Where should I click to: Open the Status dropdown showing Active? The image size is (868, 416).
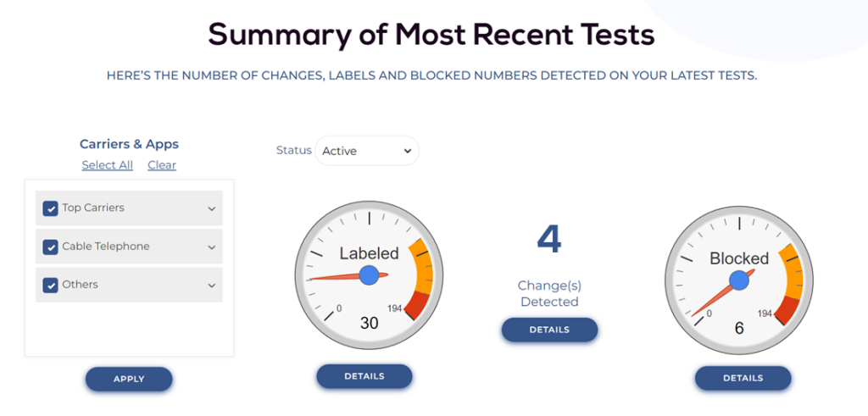click(367, 151)
